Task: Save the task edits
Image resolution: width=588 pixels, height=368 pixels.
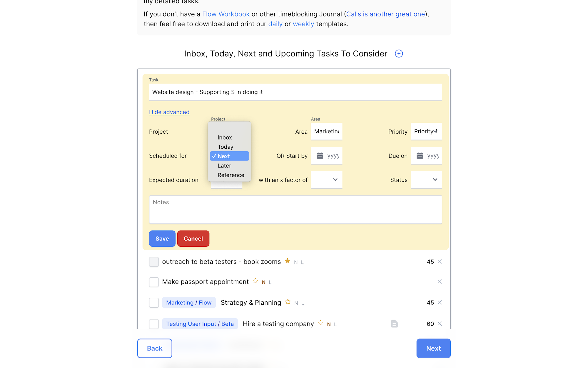Action: click(162, 238)
